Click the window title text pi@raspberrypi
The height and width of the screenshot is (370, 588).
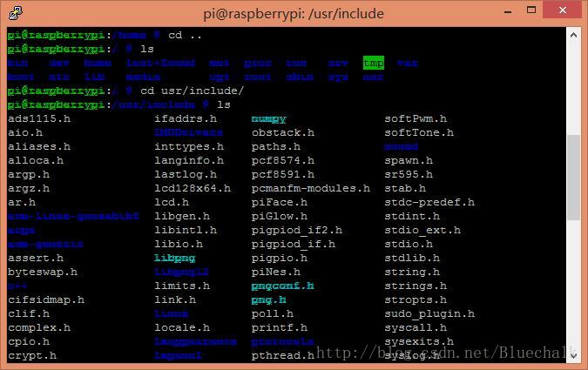coord(293,12)
